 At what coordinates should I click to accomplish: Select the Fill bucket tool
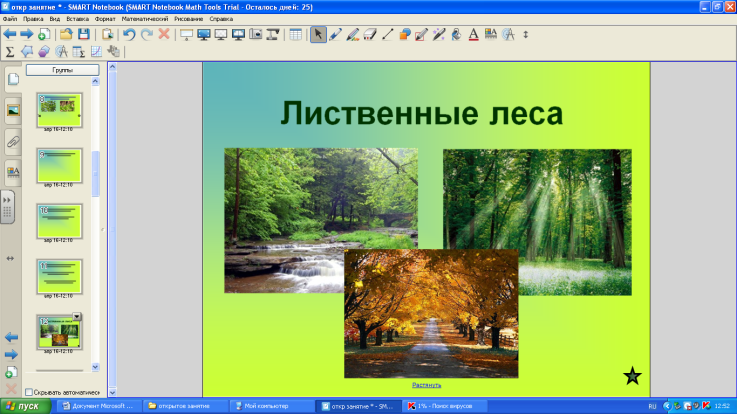(x=456, y=34)
